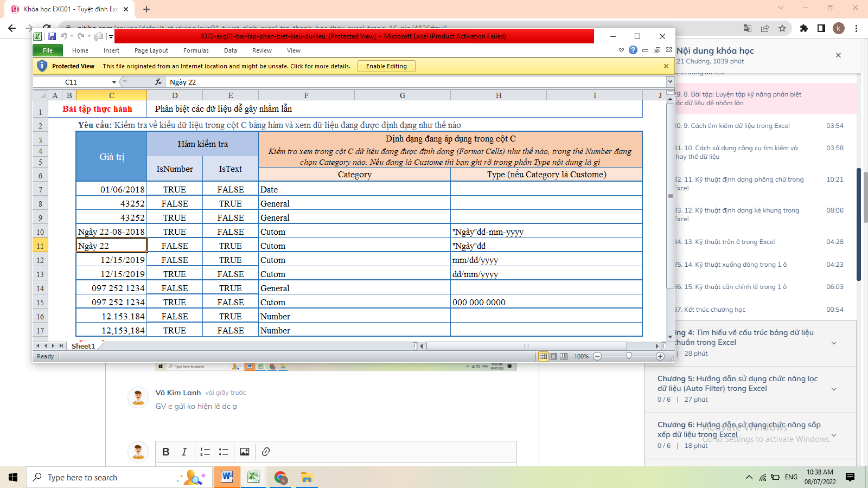Expand Chương 5 Auto Filter chapter

click(834, 389)
